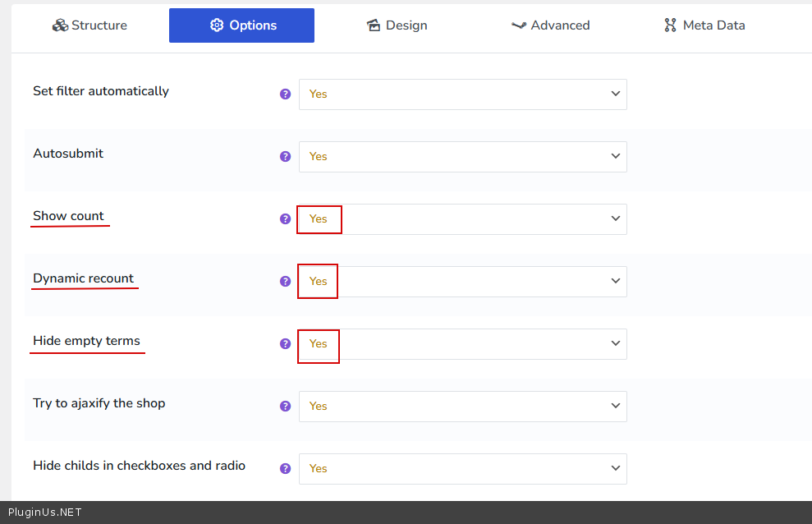Expand Dynamic recount dropdown

462,282
